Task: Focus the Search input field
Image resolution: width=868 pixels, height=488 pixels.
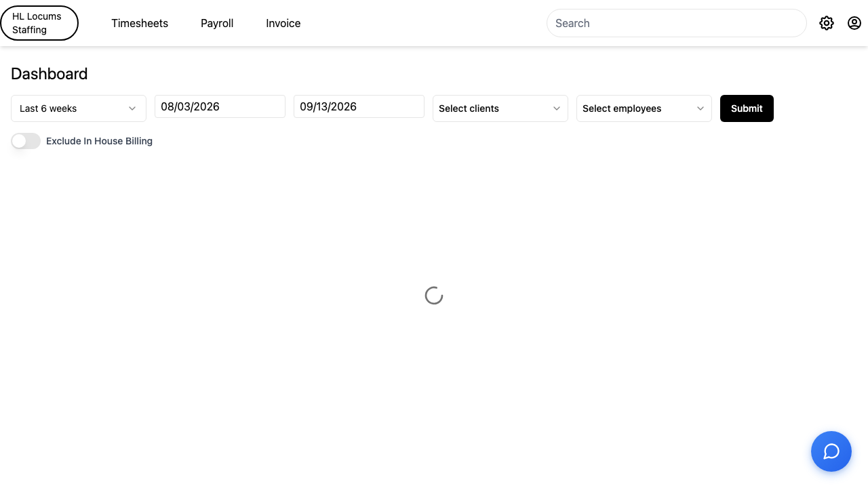Action: point(676,23)
